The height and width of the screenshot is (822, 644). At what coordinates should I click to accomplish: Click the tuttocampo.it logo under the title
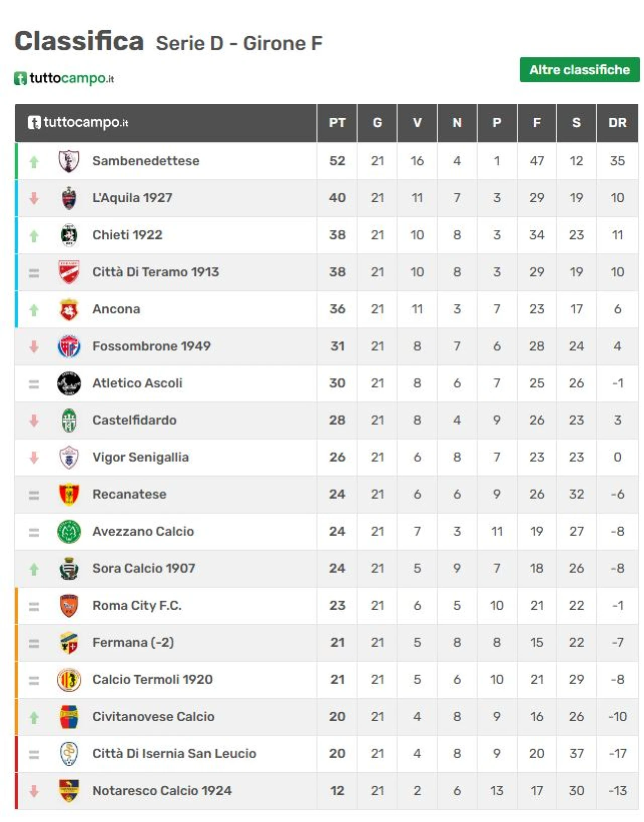click(x=64, y=78)
